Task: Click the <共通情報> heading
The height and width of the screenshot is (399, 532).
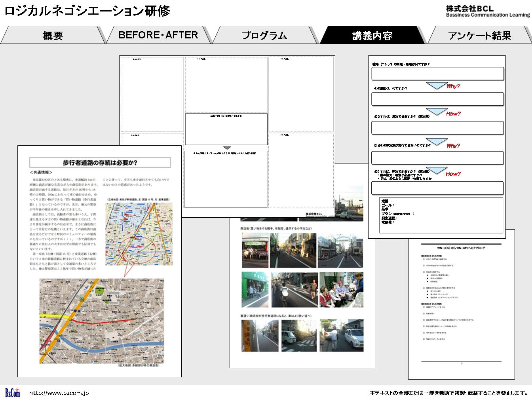Action: pyautogui.click(x=41, y=173)
